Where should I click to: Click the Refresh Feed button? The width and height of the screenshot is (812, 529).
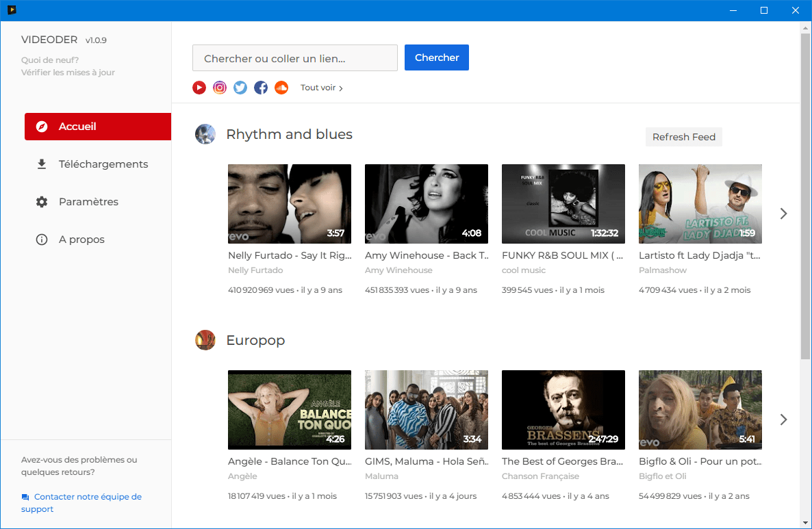[x=683, y=137]
